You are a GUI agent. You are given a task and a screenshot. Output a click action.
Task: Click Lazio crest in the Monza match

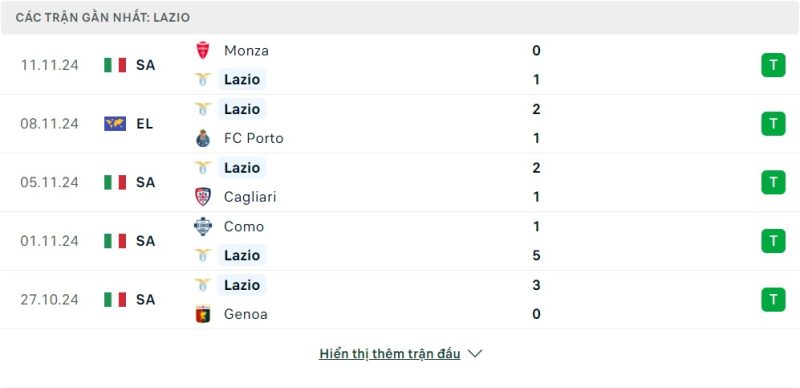coord(203,80)
